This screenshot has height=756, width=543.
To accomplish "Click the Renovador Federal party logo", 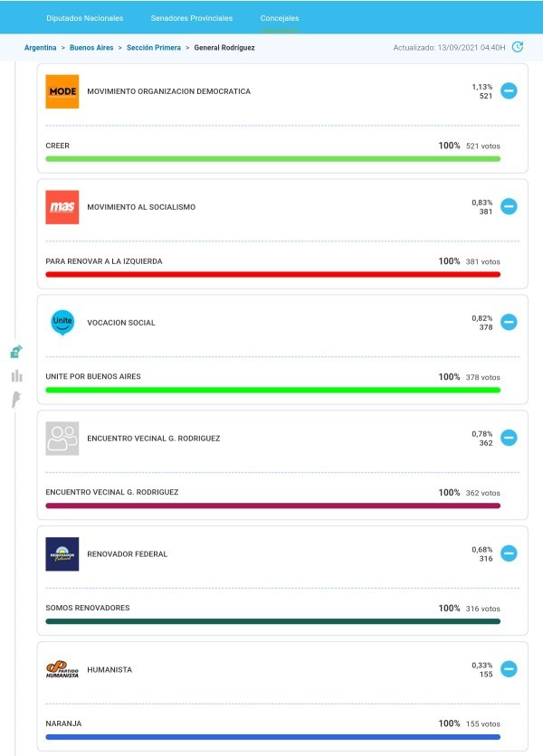I will click(62, 554).
